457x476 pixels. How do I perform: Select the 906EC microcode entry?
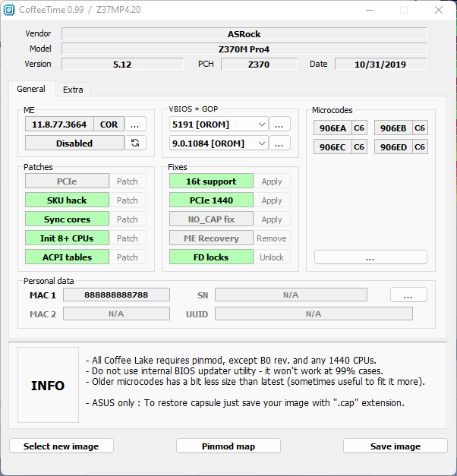(333, 147)
